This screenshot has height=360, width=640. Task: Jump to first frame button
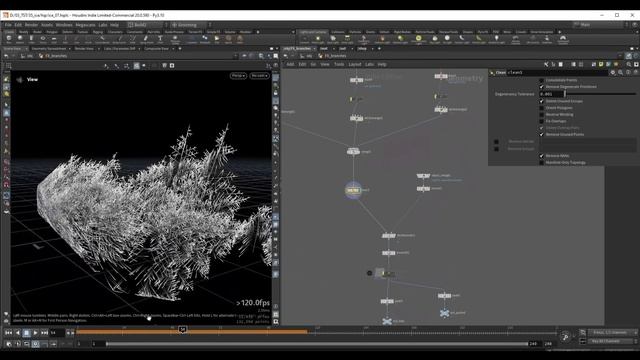[x=9, y=333]
